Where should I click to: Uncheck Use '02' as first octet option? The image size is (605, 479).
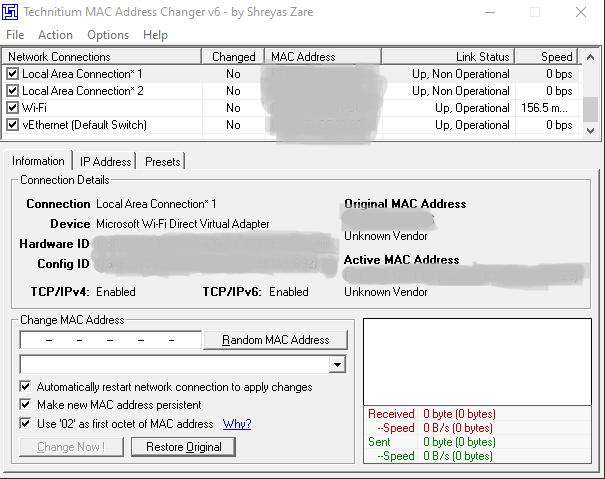[x=25, y=423]
